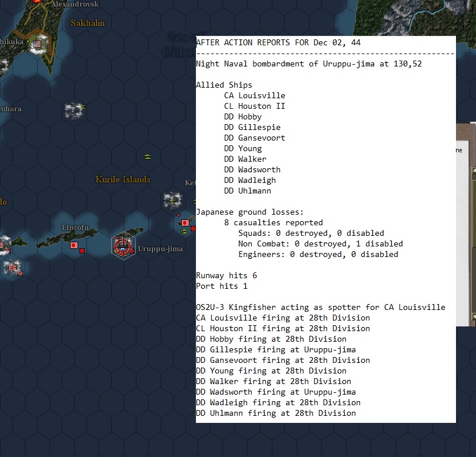Click the 'Engineers: 0 destroyed, 0 disabled' line
Screen dimensions: 476x457
[x=318, y=255]
